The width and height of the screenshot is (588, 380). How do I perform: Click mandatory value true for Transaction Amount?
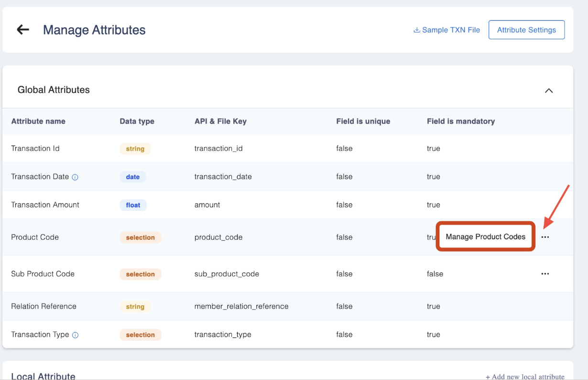coord(434,205)
